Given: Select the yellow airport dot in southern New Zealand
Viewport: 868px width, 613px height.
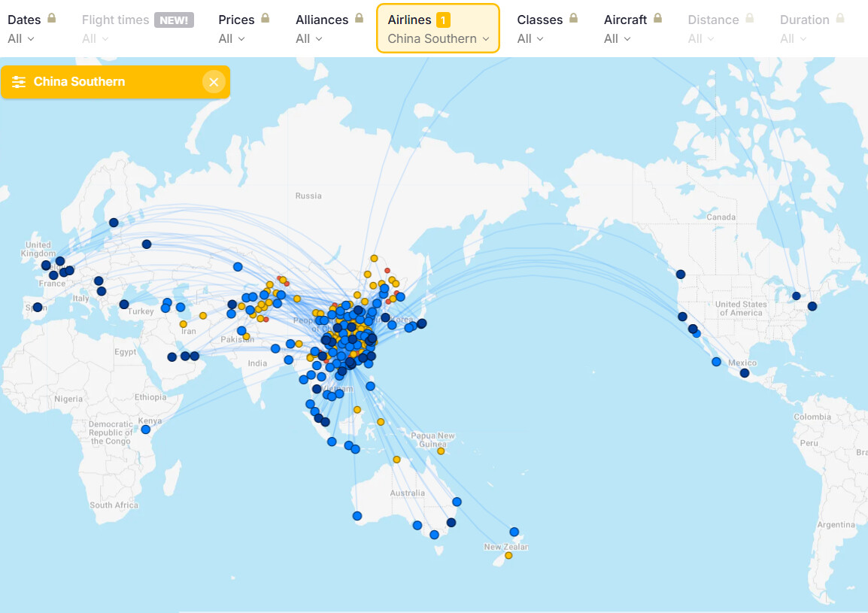Looking at the screenshot, I should pos(508,555).
